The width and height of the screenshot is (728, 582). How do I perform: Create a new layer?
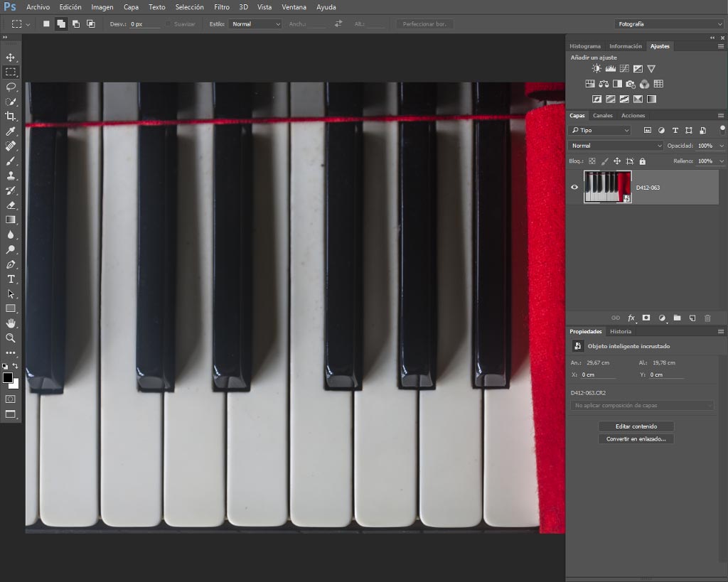coord(692,318)
